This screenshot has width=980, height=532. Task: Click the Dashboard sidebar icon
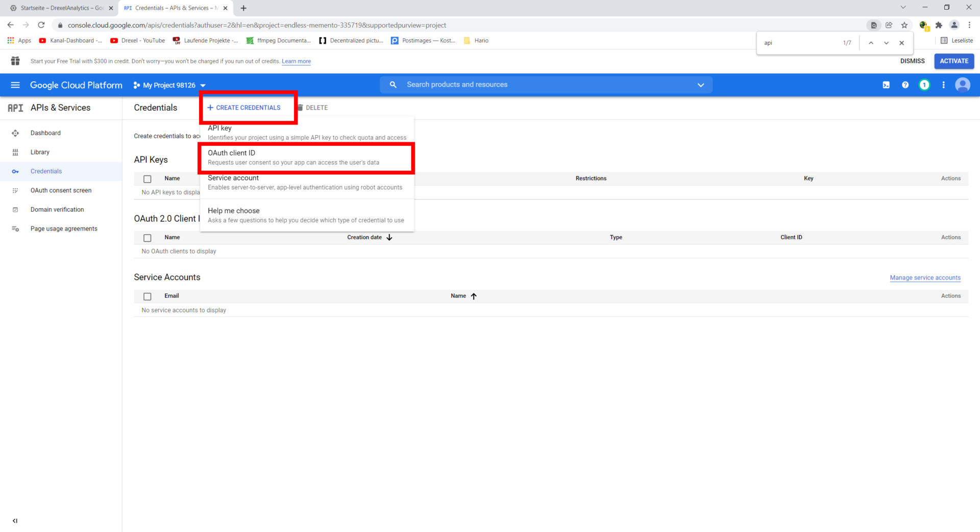pos(15,133)
